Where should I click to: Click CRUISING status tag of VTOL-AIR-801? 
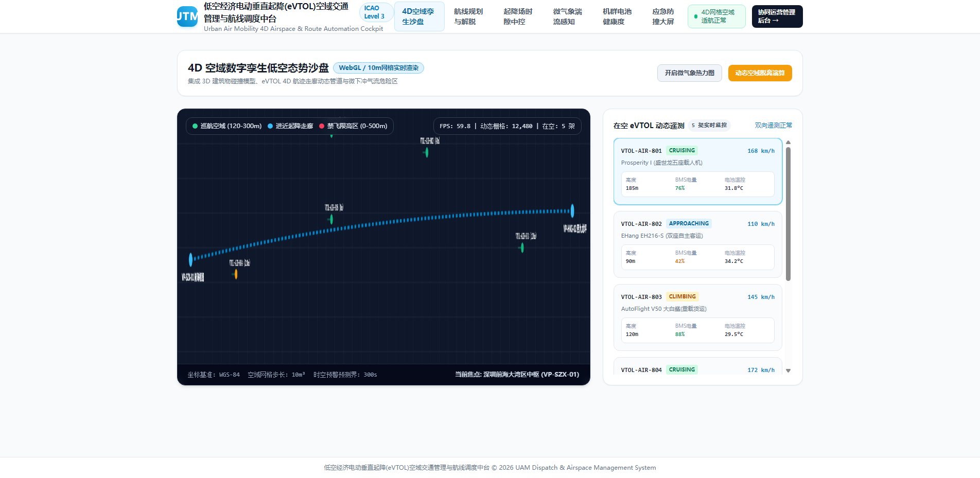point(682,151)
